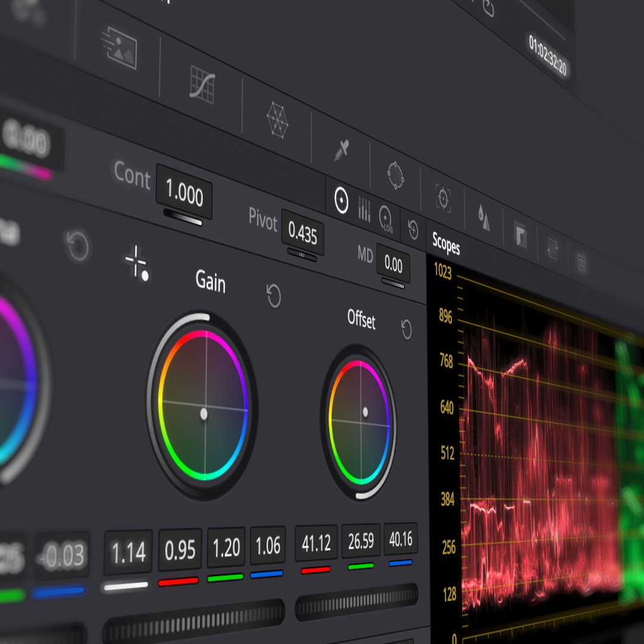Click the Cont value field 1.000
Screen dimensions: 644x644
(x=184, y=192)
